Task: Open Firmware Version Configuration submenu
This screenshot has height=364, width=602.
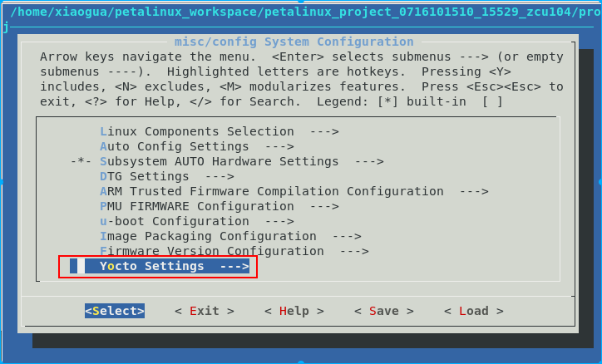Action: pos(234,251)
